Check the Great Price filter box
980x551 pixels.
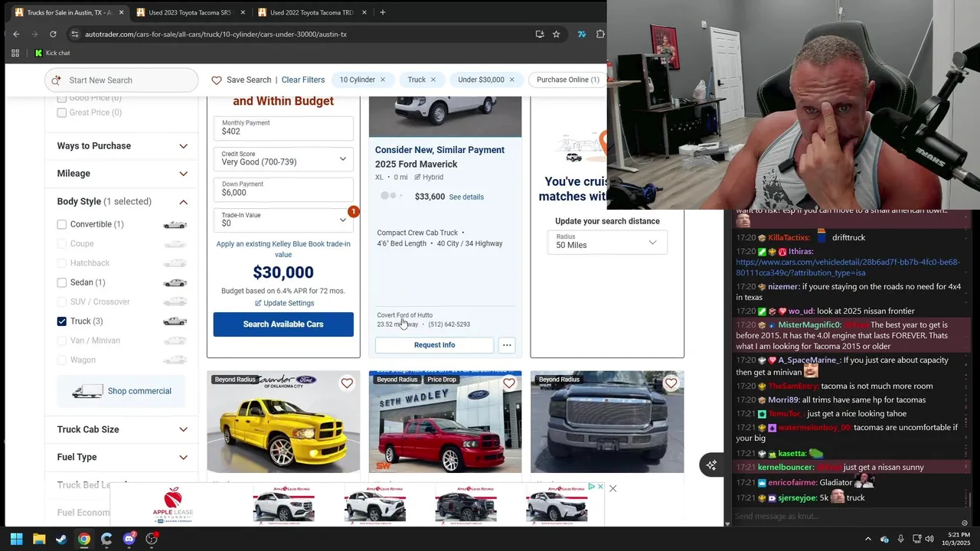pos(62,112)
